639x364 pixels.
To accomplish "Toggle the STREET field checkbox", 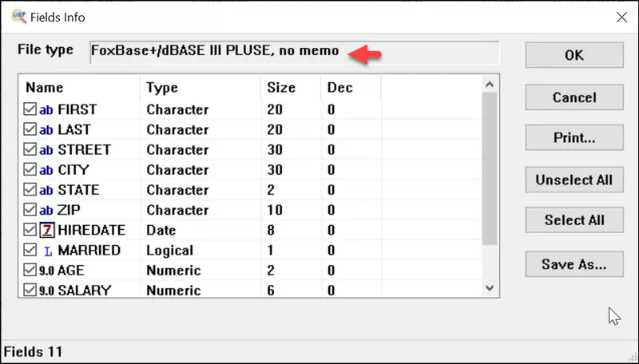I will tap(30, 149).
